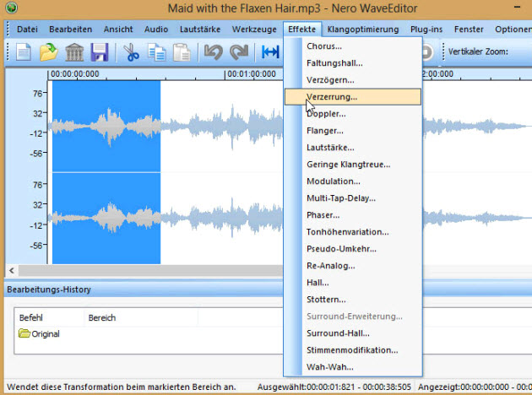532x395 pixels.
Task: Open the Datei menu
Action: click(27, 30)
